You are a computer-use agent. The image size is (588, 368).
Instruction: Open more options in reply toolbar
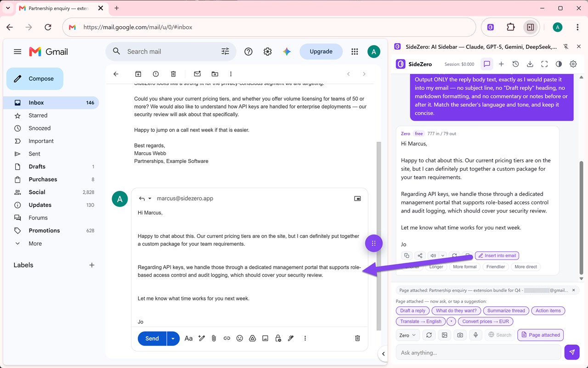(305, 338)
